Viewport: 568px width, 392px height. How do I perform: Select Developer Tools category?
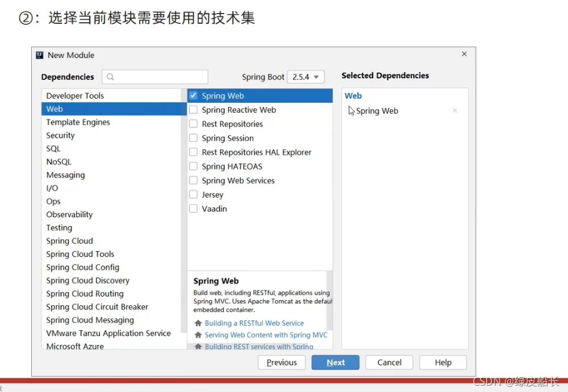pyautogui.click(x=111, y=95)
